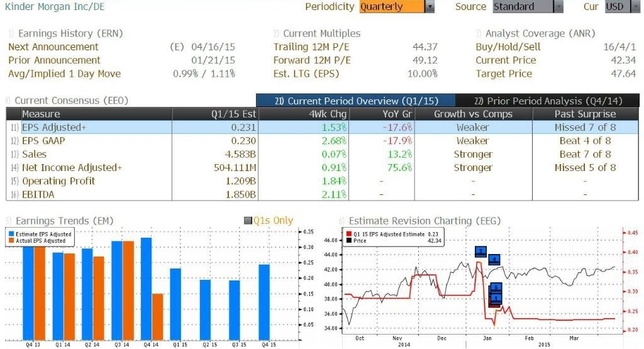The image size is (644, 349).
Task: Click the Price black legend swatch
Action: click(349, 241)
